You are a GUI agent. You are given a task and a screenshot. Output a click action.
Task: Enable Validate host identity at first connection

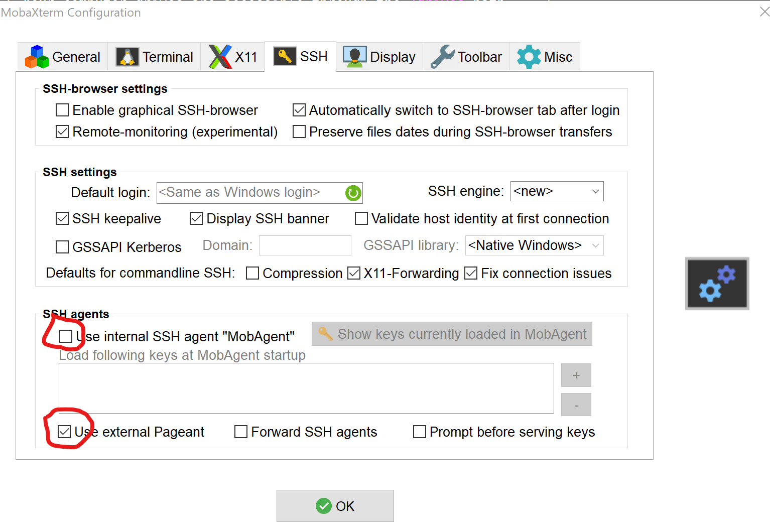361,218
